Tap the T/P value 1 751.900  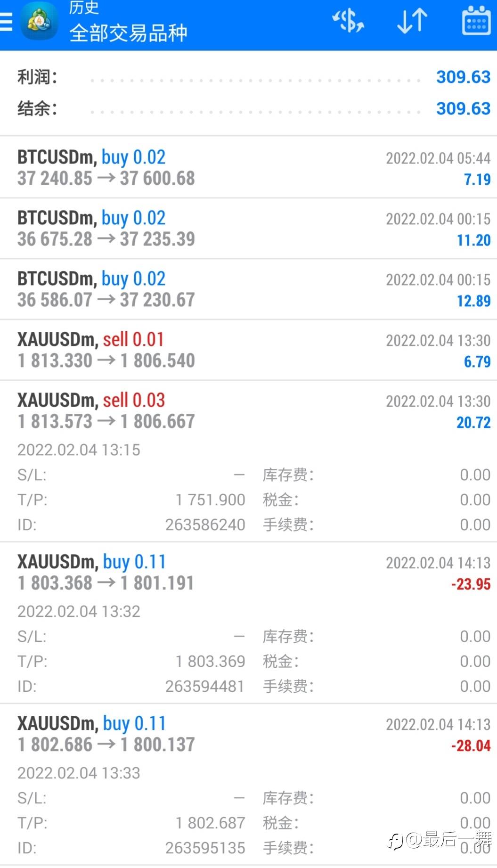tap(210, 500)
